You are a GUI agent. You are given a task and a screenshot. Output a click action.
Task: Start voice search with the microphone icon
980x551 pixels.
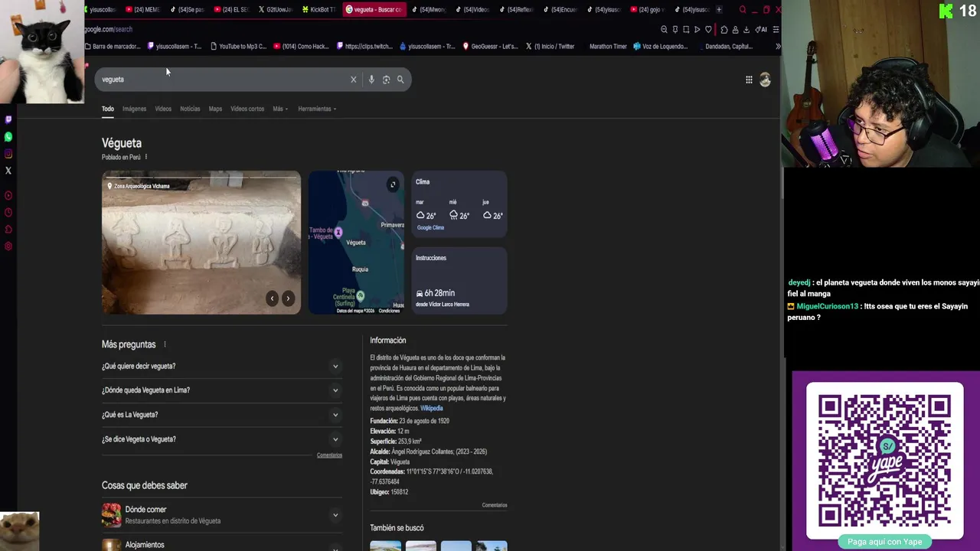tap(371, 80)
